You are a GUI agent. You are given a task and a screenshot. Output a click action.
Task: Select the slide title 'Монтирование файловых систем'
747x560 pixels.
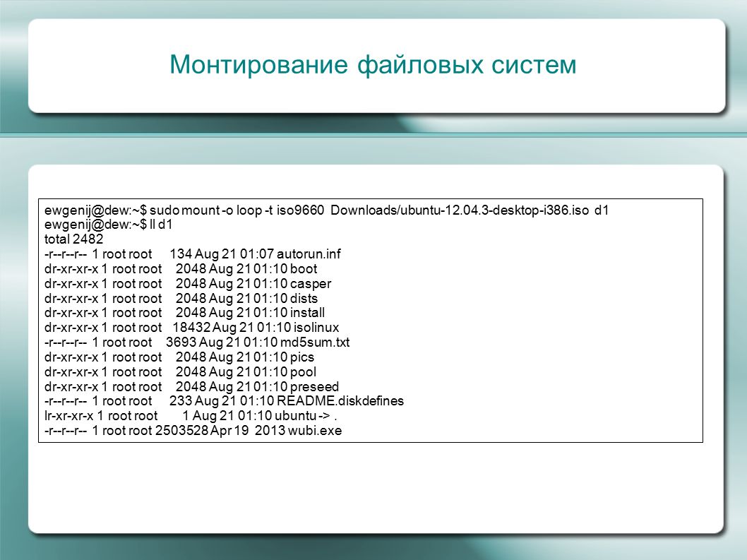pyautogui.click(x=373, y=64)
